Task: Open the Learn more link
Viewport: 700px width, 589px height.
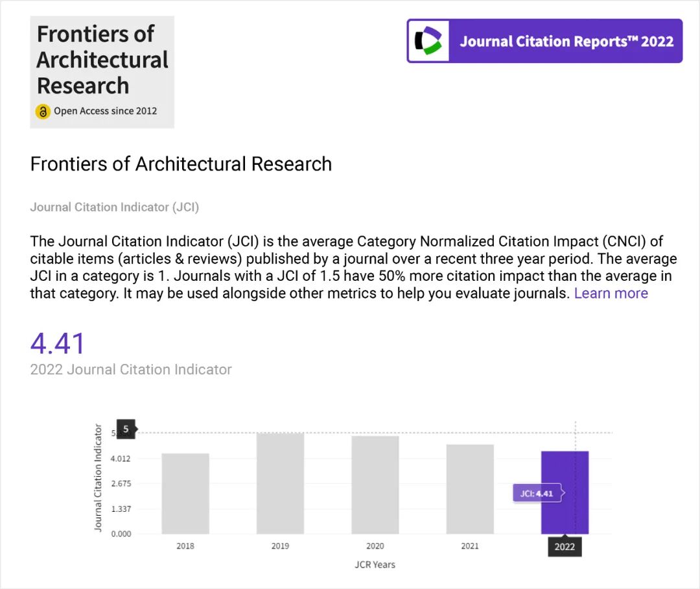Action: pos(611,293)
